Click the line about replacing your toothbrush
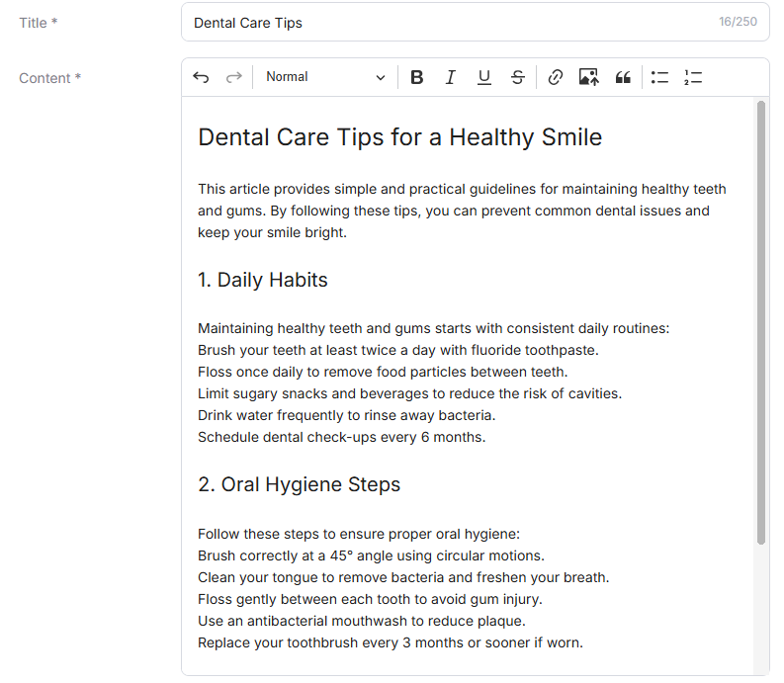 [x=390, y=642]
